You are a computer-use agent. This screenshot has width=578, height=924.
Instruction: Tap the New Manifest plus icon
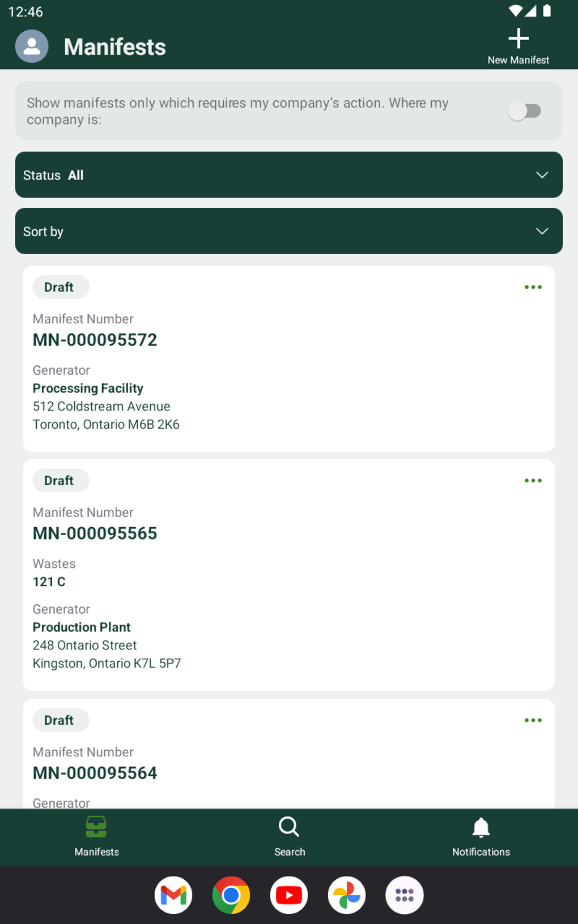(518, 39)
